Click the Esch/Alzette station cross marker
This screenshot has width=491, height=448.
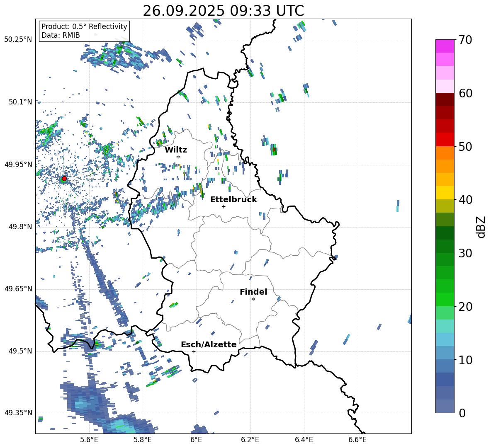pyautogui.click(x=194, y=351)
